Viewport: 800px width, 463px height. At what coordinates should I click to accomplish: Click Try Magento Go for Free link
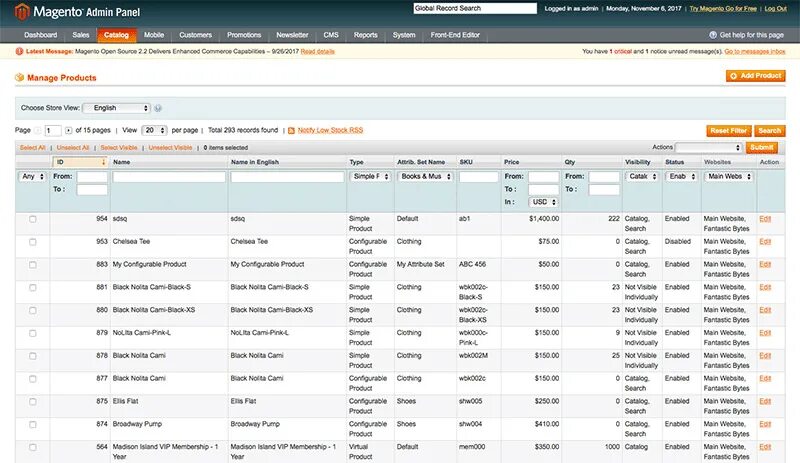pos(723,9)
